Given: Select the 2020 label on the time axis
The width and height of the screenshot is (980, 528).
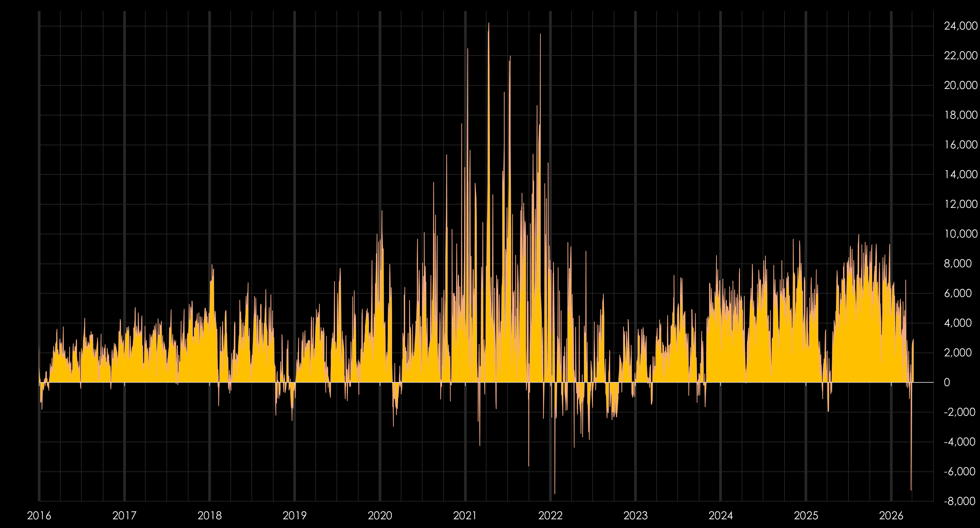Looking at the screenshot, I should click(380, 516).
